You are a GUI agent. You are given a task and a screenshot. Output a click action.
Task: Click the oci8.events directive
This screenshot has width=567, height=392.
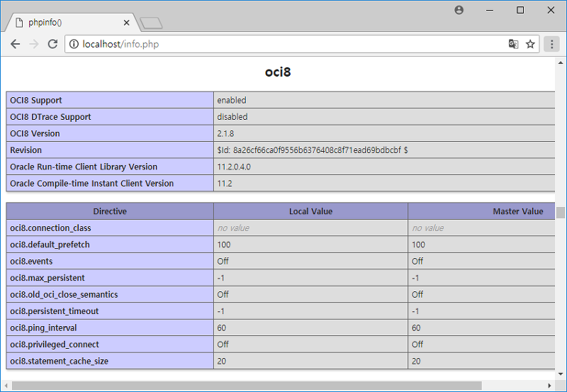[x=31, y=261]
